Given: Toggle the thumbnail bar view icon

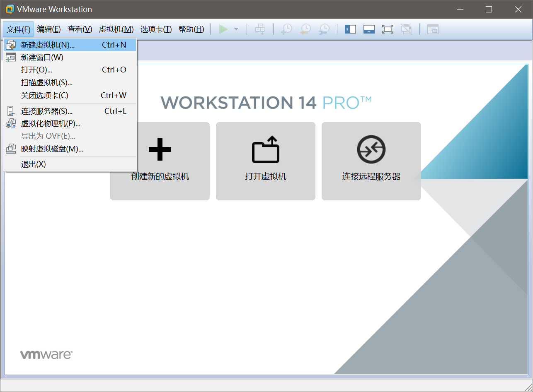Looking at the screenshot, I should point(369,29).
